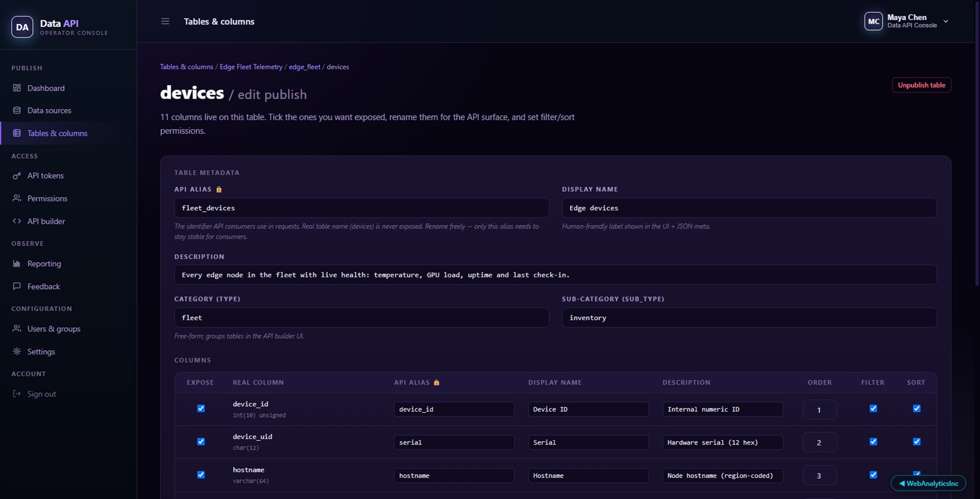Click the Unpublish table button
Image resolution: width=980 pixels, height=499 pixels.
921,85
